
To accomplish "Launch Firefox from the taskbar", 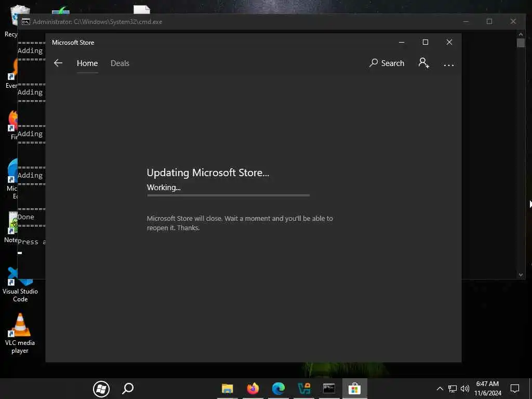I will tap(253, 389).
